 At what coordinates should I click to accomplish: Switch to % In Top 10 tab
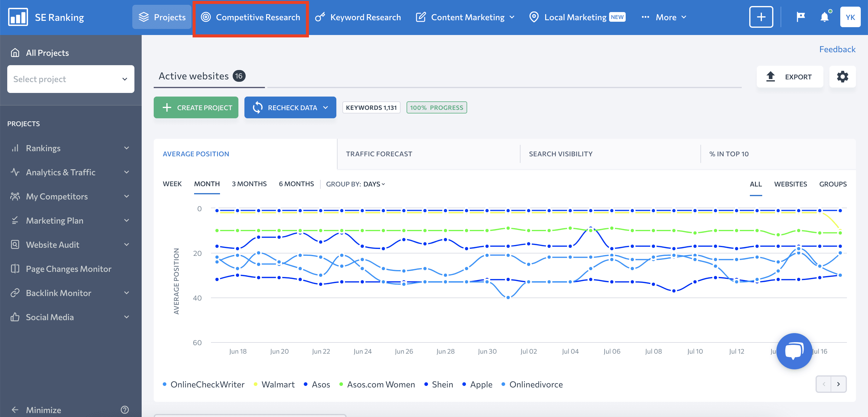pos(729,154)
